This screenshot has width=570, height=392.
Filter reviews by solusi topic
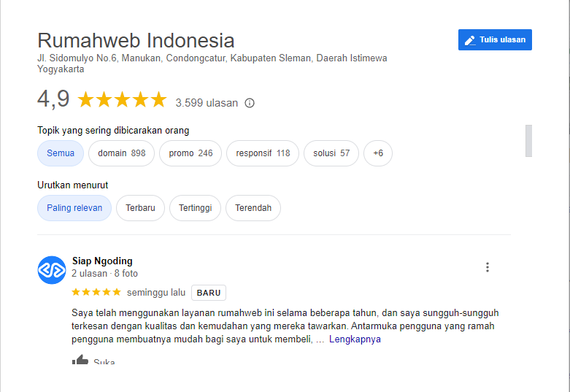(331, 153)
